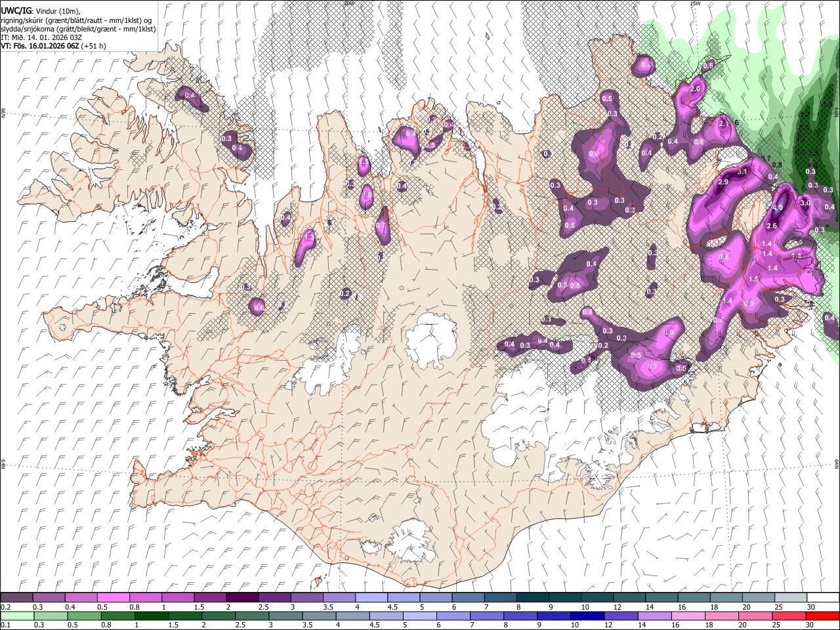Image resolution: width=840 pixels, height=630 pixels.
Task: Click the 'VT: Fös. 16.01.2026 06Z (+51 h)' line
Action: [x=53, y=46]
